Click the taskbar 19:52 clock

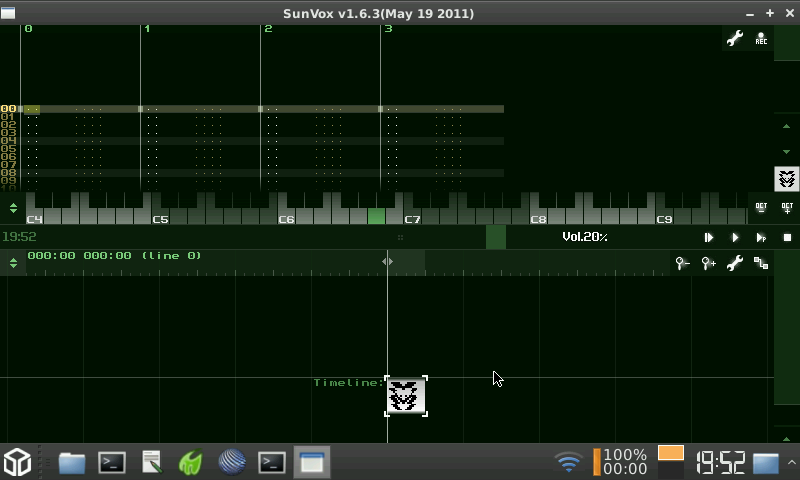coord(721,463)
